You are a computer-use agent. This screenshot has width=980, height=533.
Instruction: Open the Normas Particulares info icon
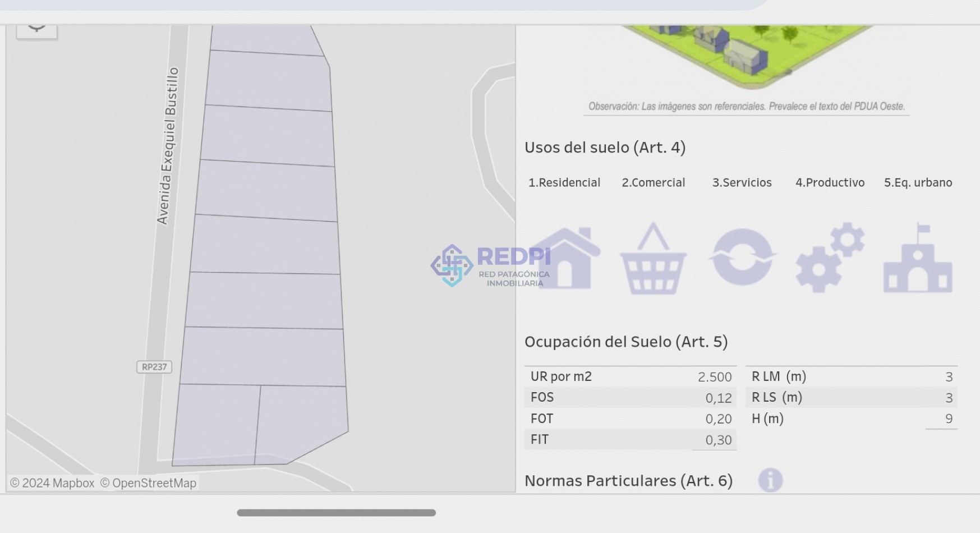point(770,480)
